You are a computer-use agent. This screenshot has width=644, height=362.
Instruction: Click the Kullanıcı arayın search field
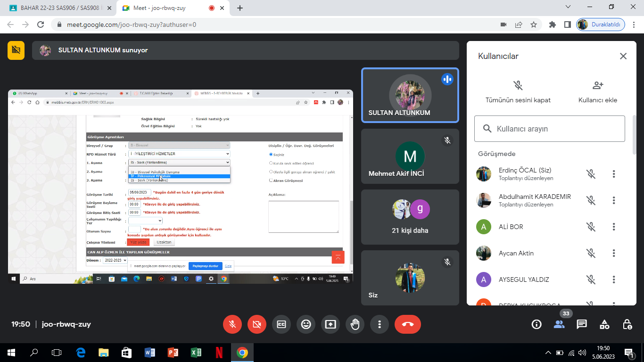(x=550, y=129)
